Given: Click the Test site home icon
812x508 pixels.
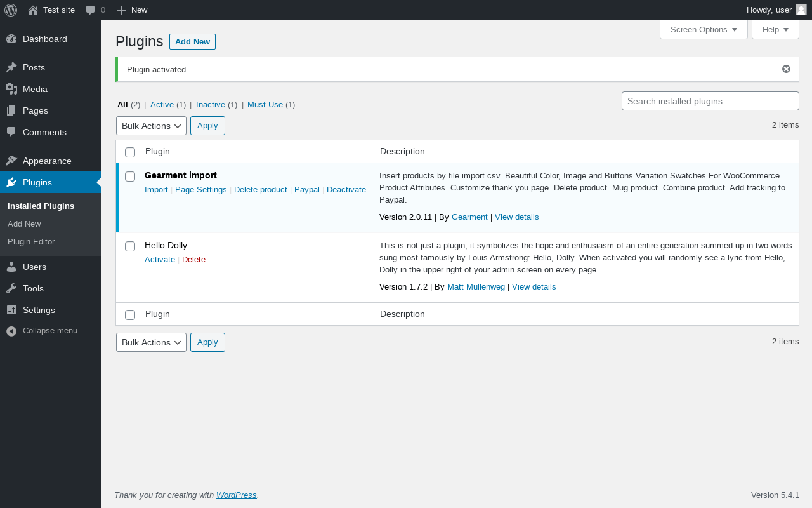Looking at the screenshot, I should (x=33, y=10).
